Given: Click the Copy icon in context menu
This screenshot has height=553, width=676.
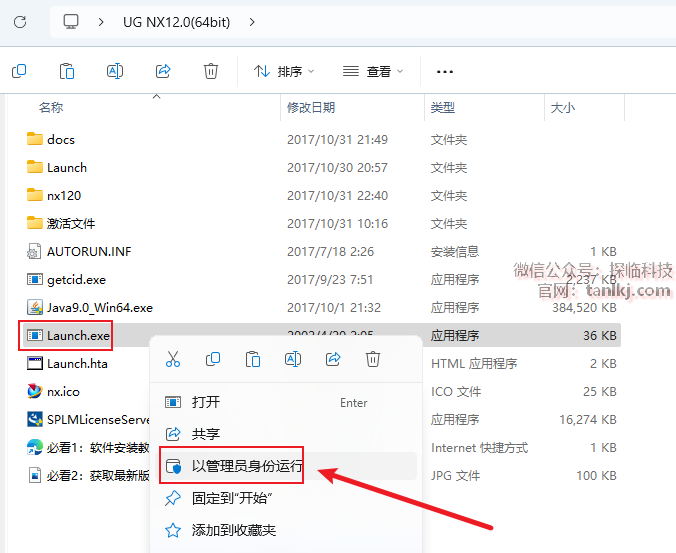Looking at the screenshot, I should pos(213,359).
